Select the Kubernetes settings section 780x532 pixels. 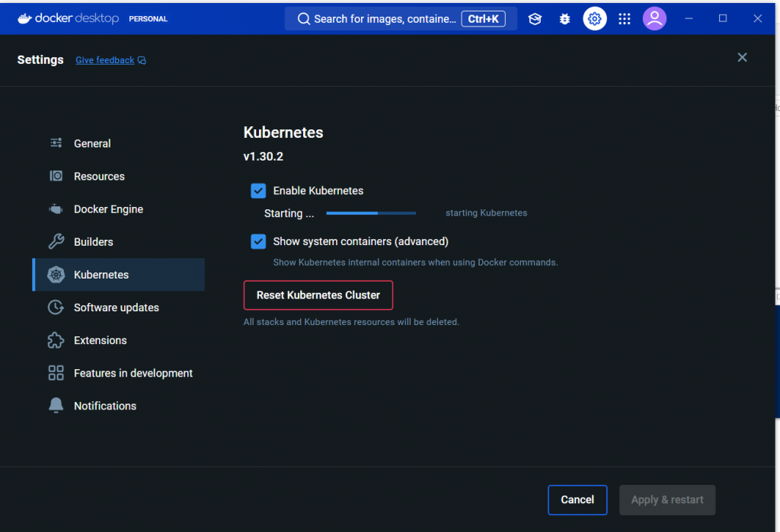tap(118, 275)
